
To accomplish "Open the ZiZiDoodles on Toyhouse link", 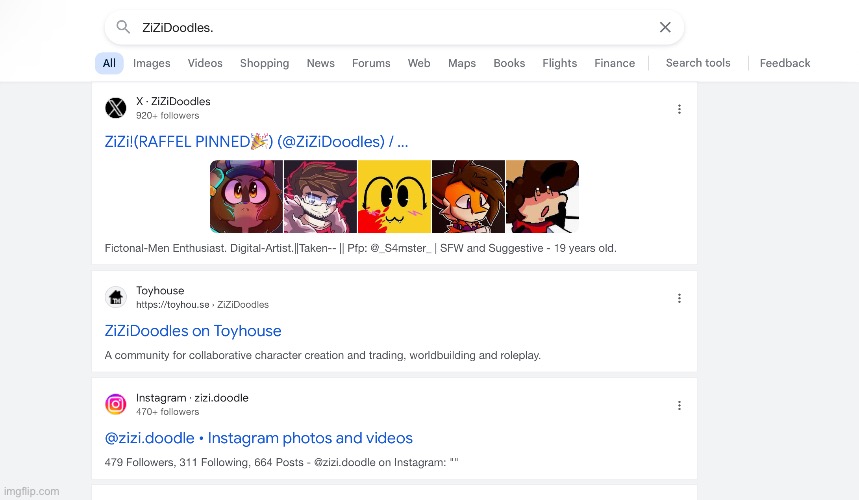I will (193, 331).
